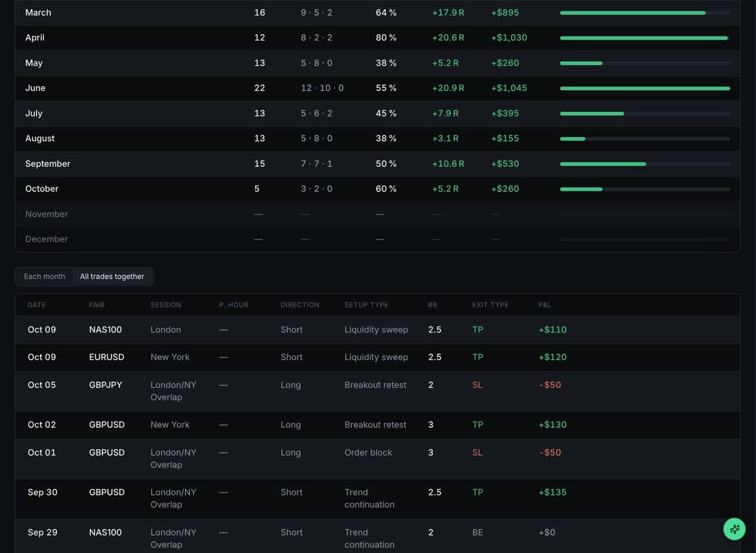This screenshot has height=553, width=756.
Task: Open the Sep 30 GBPUSD trade
Action: 378,499
